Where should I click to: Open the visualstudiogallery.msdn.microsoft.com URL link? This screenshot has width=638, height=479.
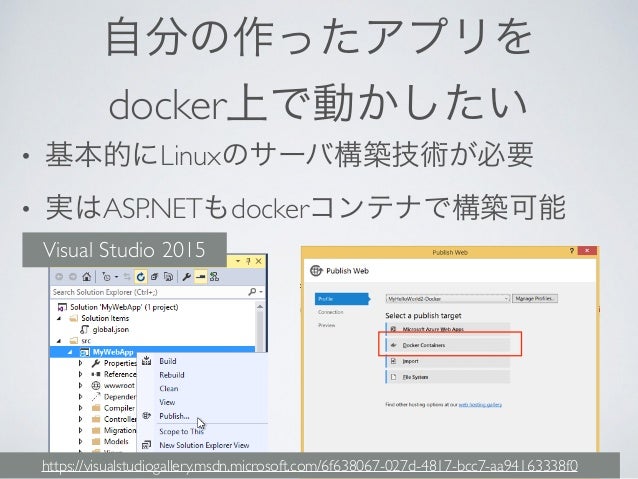pyautogui.click(x=309, y=466)
